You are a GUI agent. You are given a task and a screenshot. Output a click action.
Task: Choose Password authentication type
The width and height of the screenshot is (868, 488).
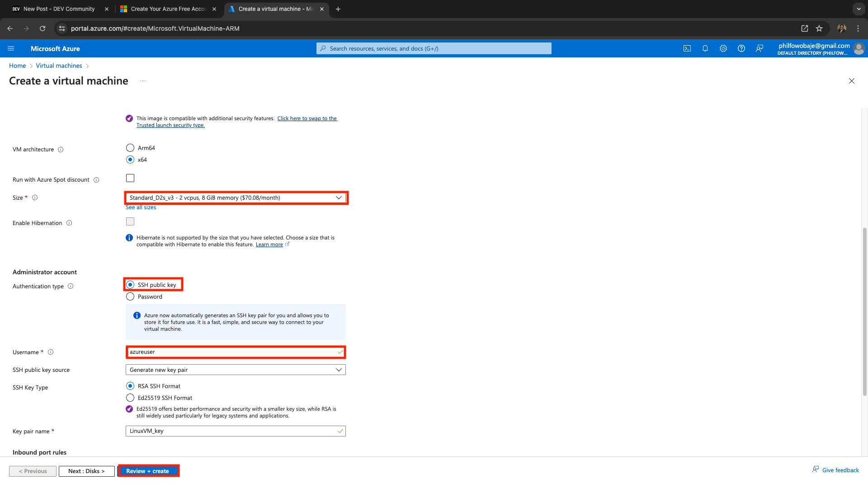click(130, 296)
